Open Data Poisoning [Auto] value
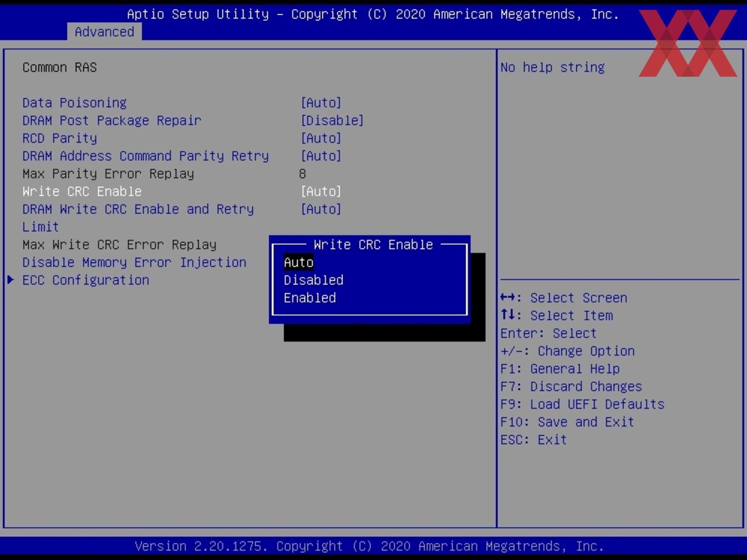Image resolution: width=747 pixels, height=560 pixels. point(321,103)
